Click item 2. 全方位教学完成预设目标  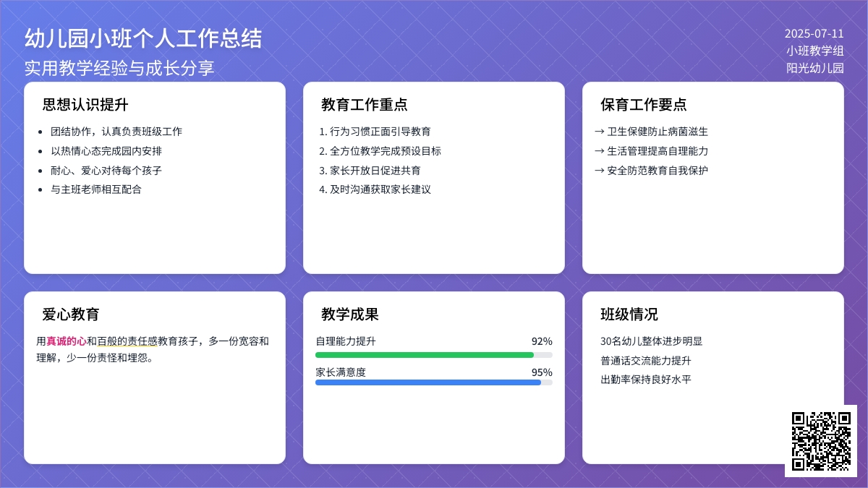380,151
